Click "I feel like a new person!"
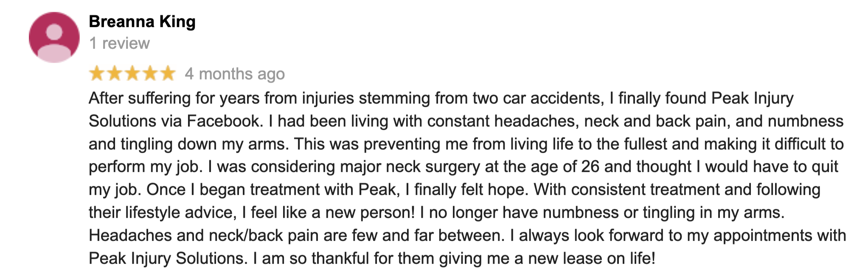The height and width of the screenshot is (275, 868). pos(329,213)
